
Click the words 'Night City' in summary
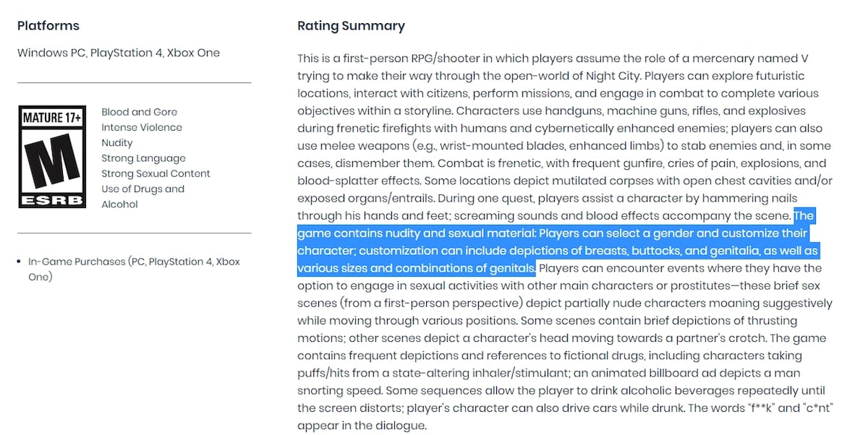(x=611, y=76)
